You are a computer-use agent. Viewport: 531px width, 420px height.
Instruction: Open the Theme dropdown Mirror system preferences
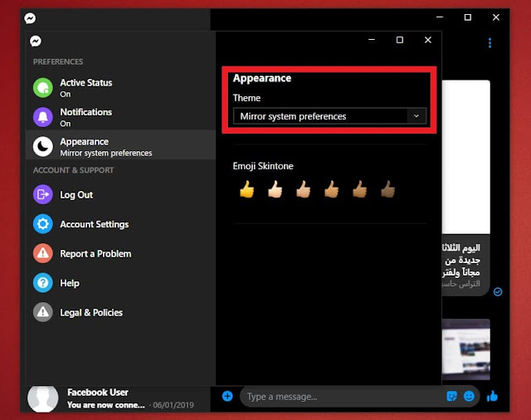(x=329, y=116)
